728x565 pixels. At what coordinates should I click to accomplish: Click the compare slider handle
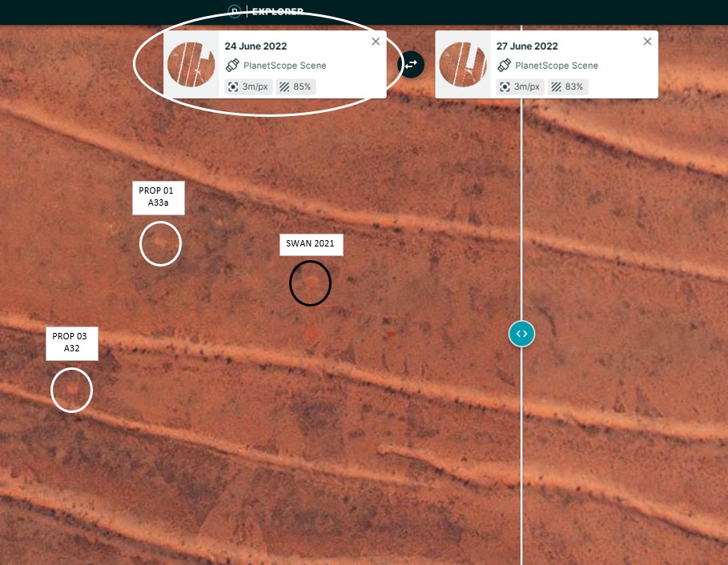pos(522,334)
